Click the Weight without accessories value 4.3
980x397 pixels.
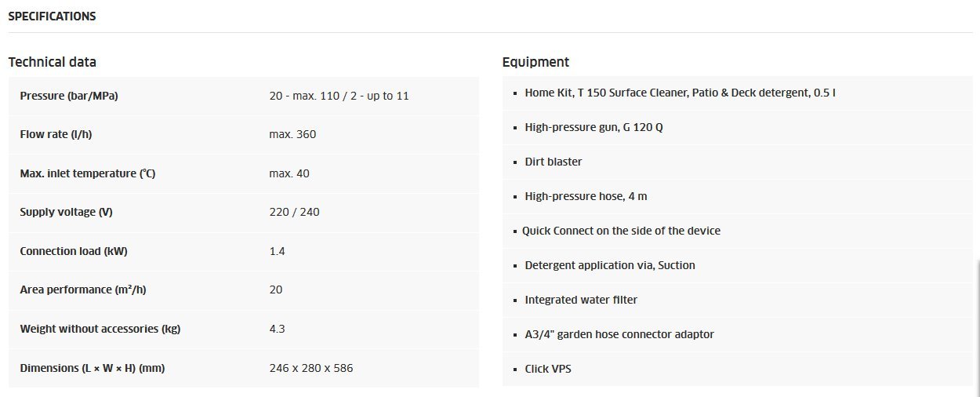click(277, 329)
